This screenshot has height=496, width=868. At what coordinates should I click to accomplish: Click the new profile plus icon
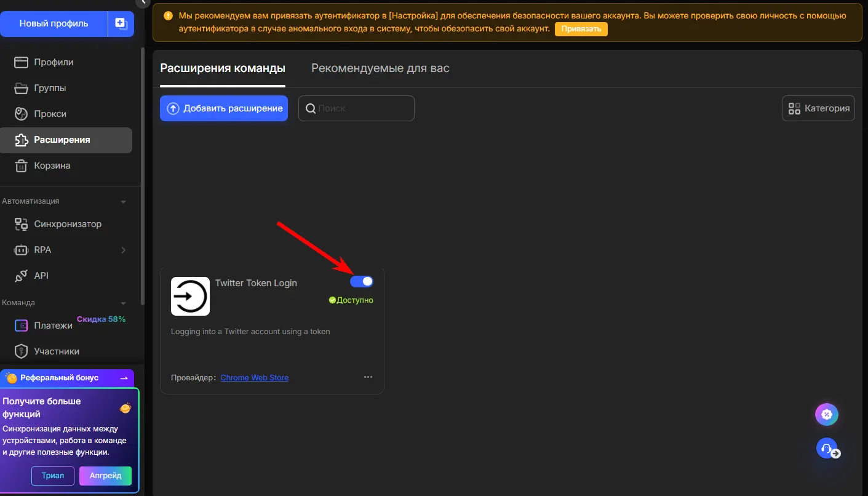click(121, 24)
